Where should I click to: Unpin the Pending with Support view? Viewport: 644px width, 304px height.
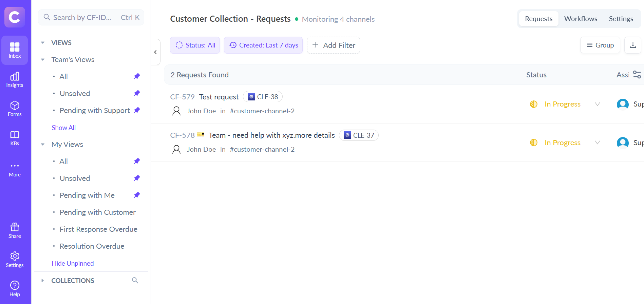pyautogui.click(x=137, y=110)
